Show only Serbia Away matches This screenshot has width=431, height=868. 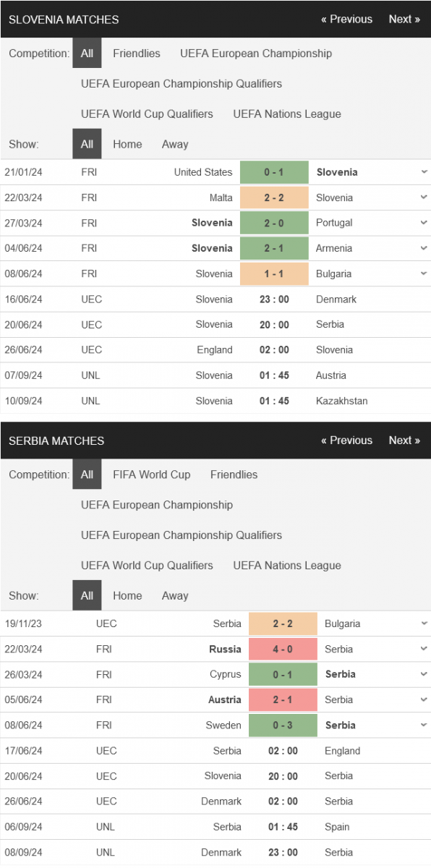[175, 595]
